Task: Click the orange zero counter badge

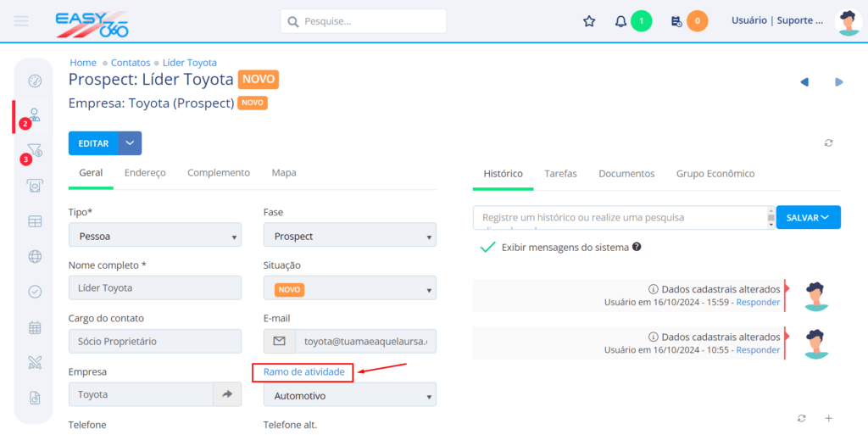Action: pyautogui.click(x=697, y=21)
